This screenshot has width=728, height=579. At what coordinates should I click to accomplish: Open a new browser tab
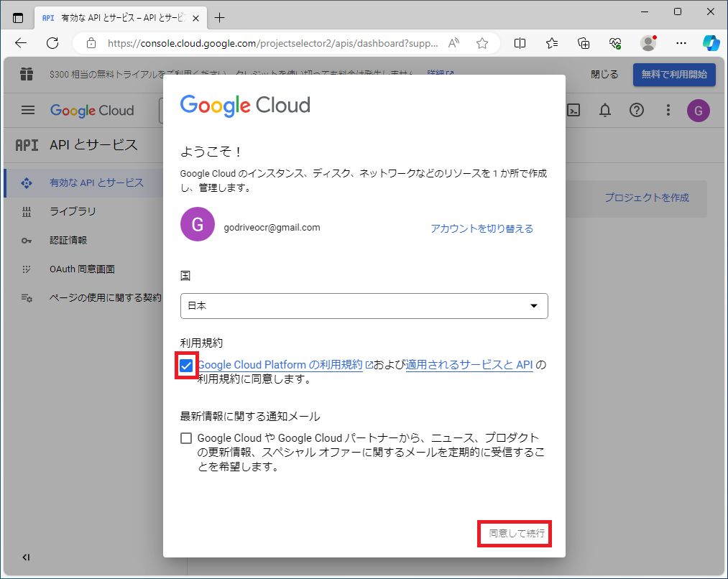coord(220,18)
